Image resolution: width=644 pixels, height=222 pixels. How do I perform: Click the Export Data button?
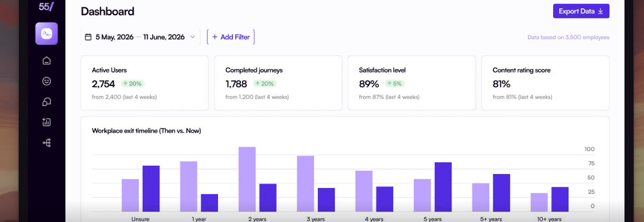581,11
